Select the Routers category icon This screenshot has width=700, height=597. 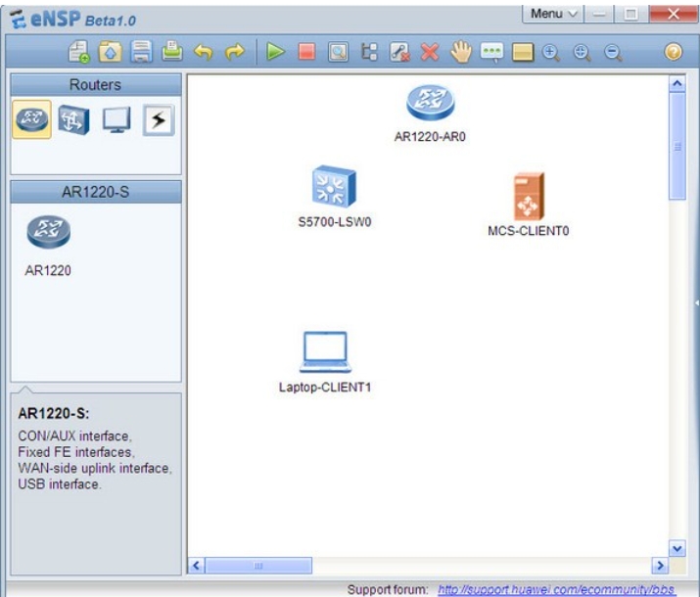[31, 119]
